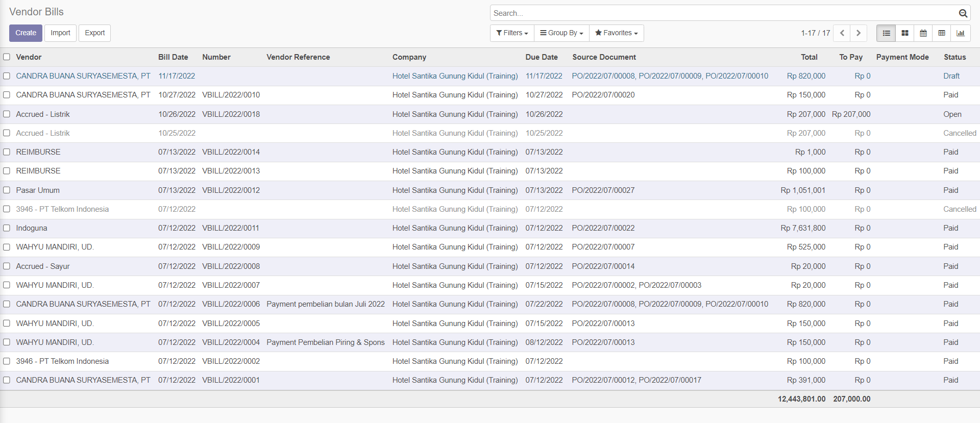Image resolution: width=980 pixels, height=423 pixels.
Task: Click the Open status cell
Action: (952, 114)
